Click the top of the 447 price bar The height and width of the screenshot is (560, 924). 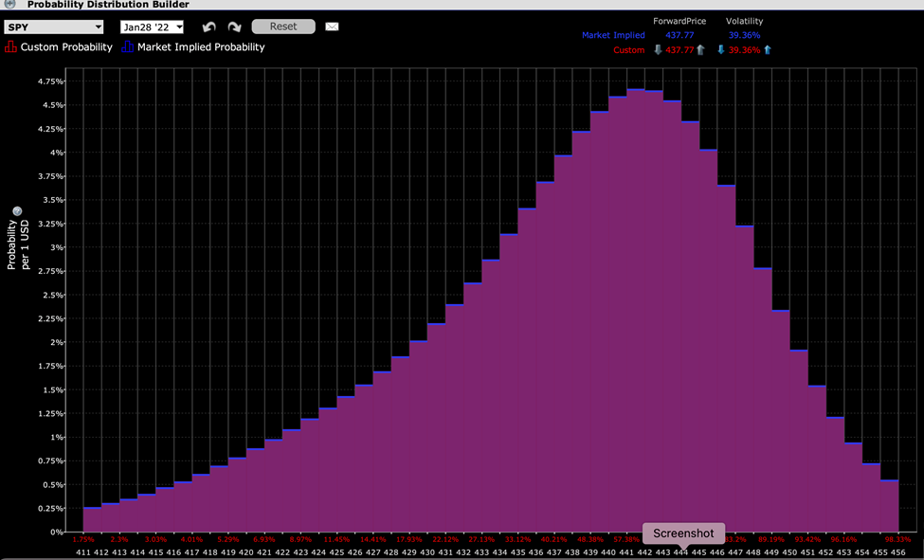(745, 226)
